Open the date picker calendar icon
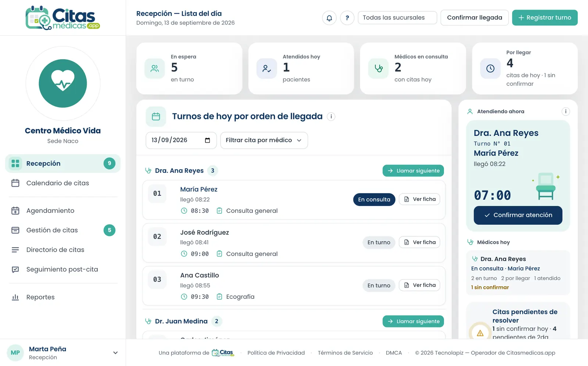Viewport: 588px width, 366px height. [x=207, y=140]
